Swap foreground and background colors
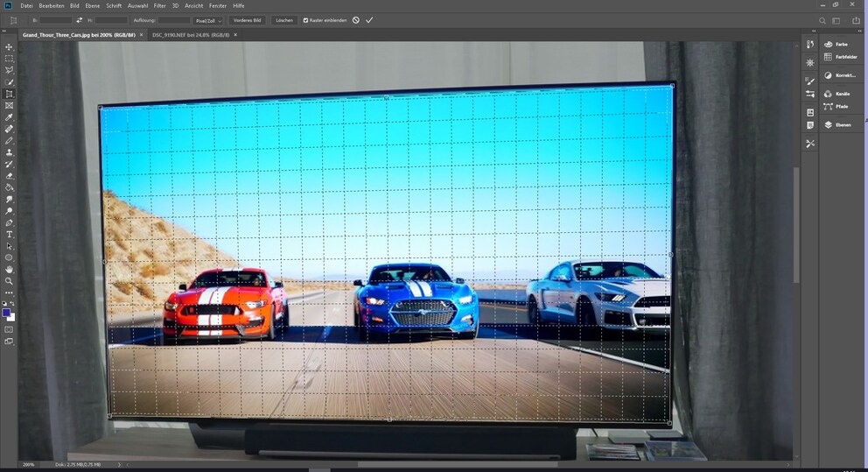Viewport: 868px width, 472px height. [12, 304]
